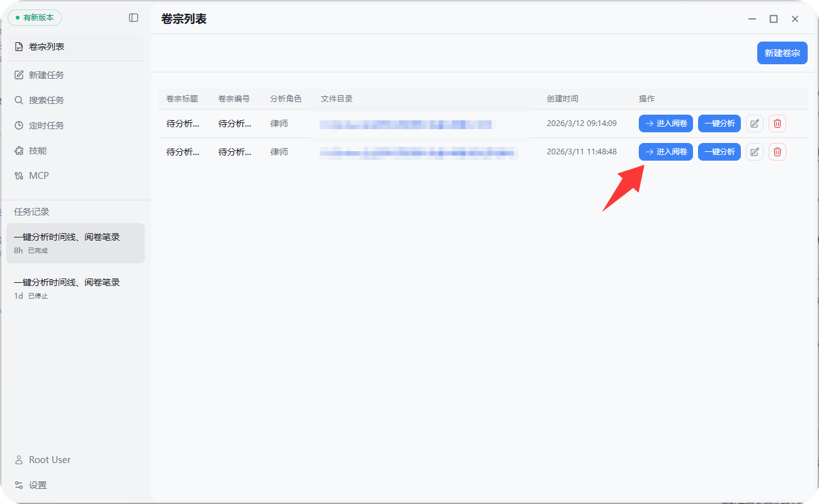
Task: Delete the second 卷宗 using the trash icon
Action: pos(777,151)
